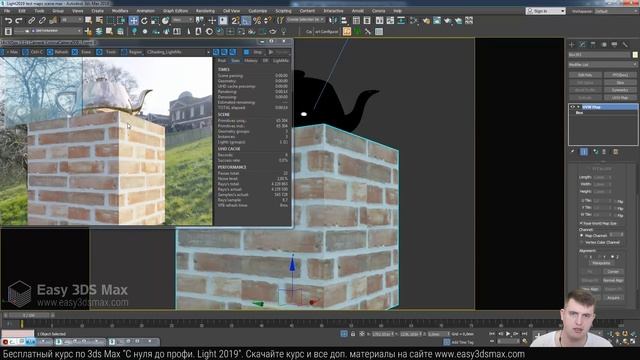Expand the UVW Map modifier sub-object arrow
Screen dimensions: 640x360
(x=578, y=107)
